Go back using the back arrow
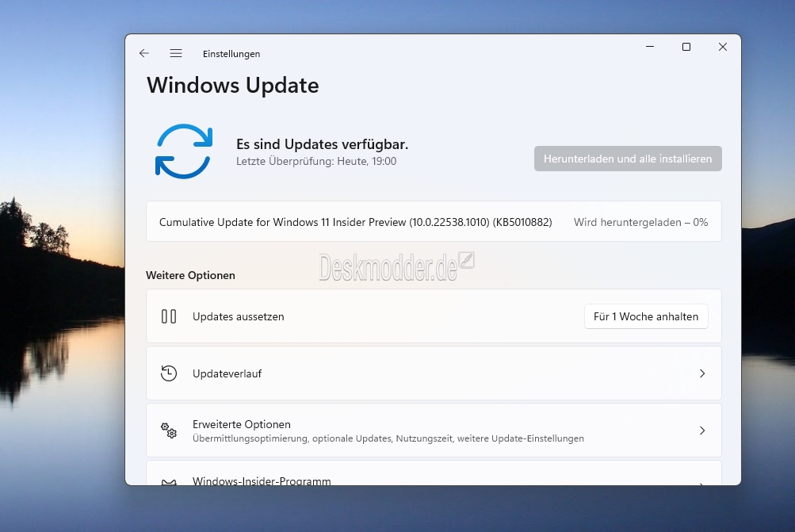This screenshot has width=795, height=532. [x=144, y=53]
